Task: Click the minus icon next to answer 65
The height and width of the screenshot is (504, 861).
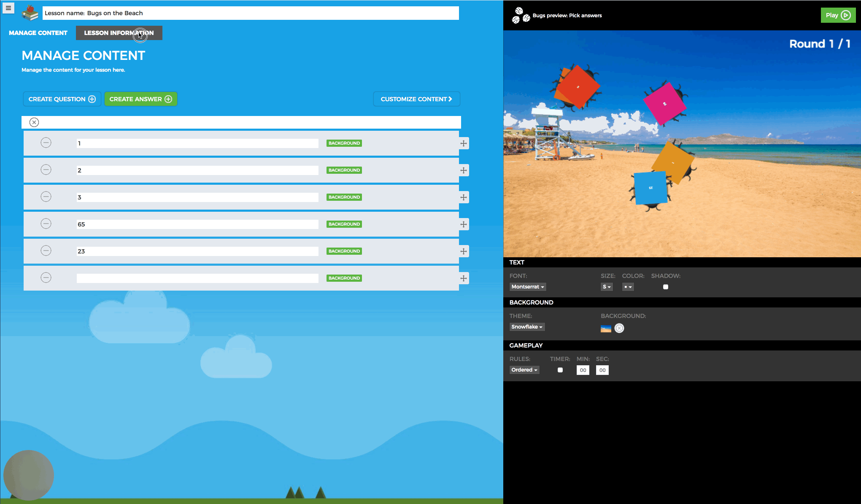Action: 46,223
